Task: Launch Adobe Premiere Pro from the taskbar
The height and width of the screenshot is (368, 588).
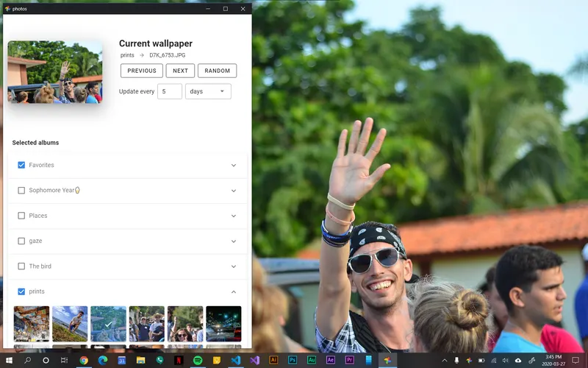Action: (350, 360)
